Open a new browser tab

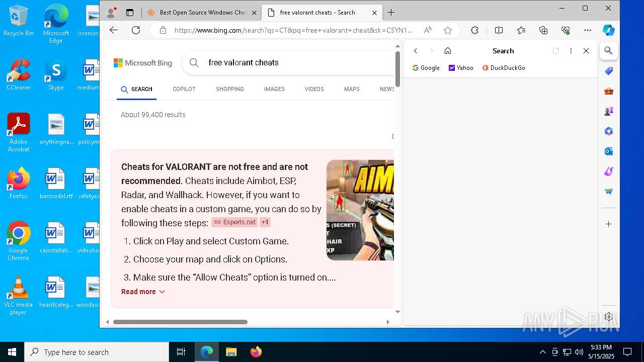(391, 13)
